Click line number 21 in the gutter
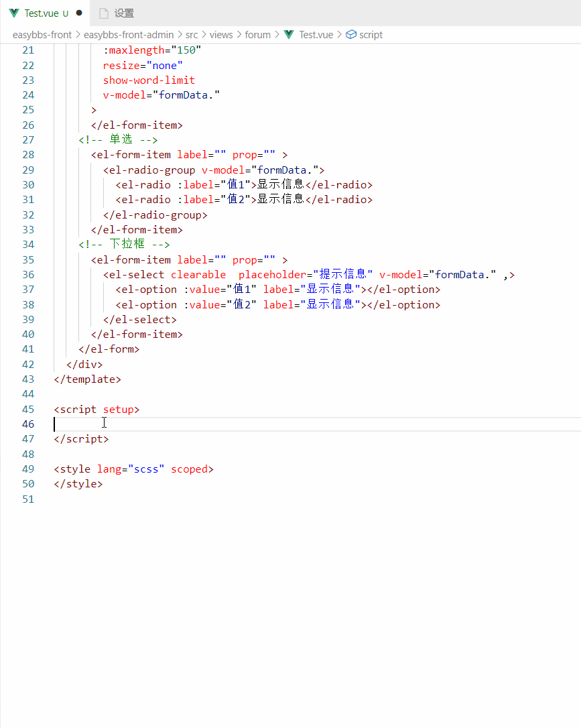 click(28, 50)
